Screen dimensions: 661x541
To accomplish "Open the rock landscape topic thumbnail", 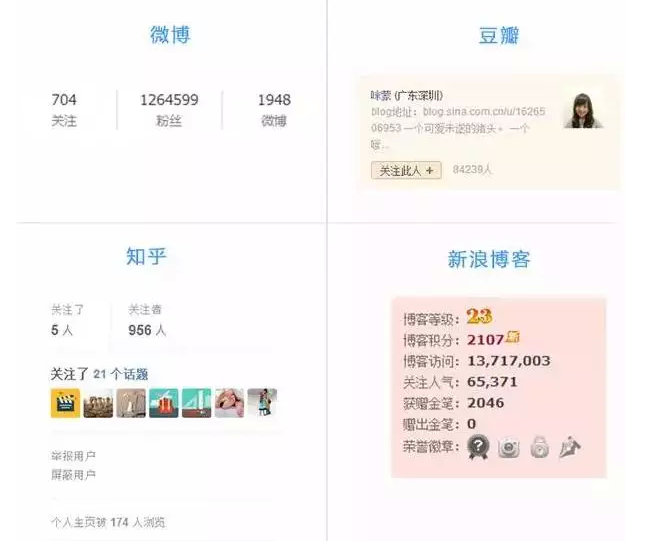I will pos(98,403).
